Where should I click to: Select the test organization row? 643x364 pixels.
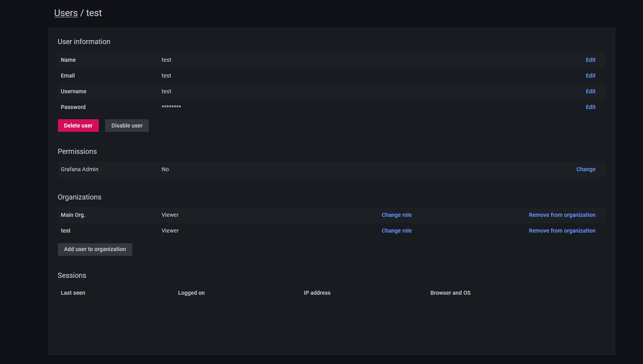pyautogui.click(x=65, y=231)
